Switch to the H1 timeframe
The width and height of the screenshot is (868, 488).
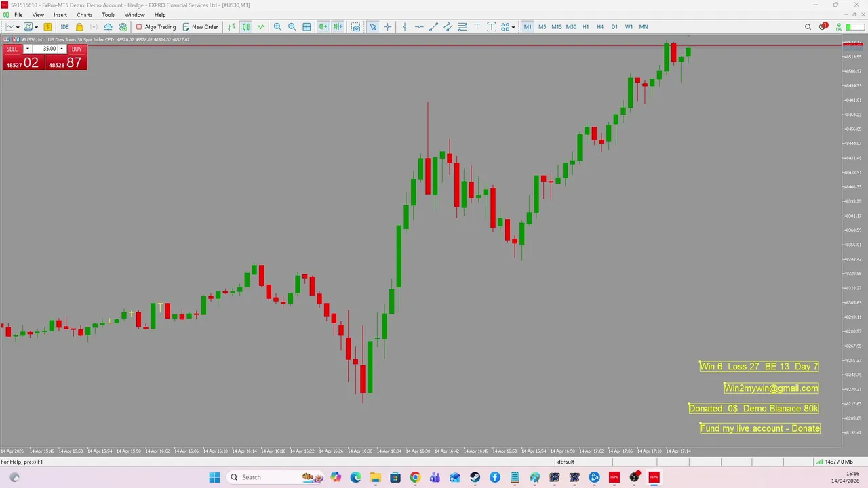[x=585, y=27]
